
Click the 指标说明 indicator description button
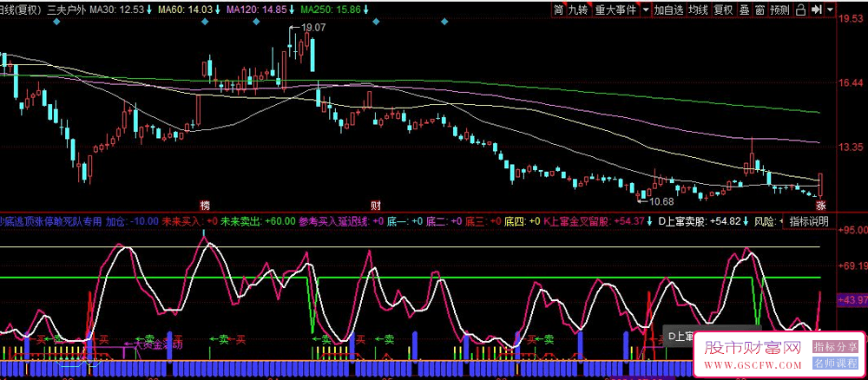click(809, 221)
